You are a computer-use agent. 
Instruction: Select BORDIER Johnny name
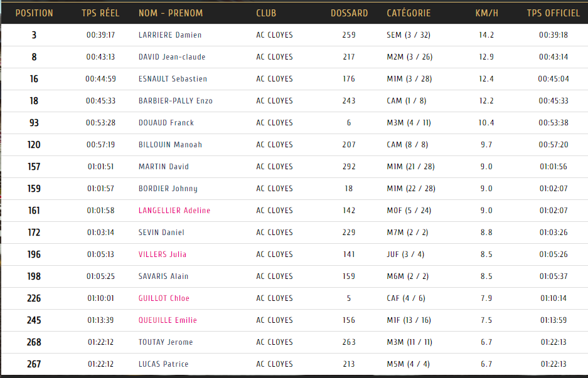pos(168,189)
